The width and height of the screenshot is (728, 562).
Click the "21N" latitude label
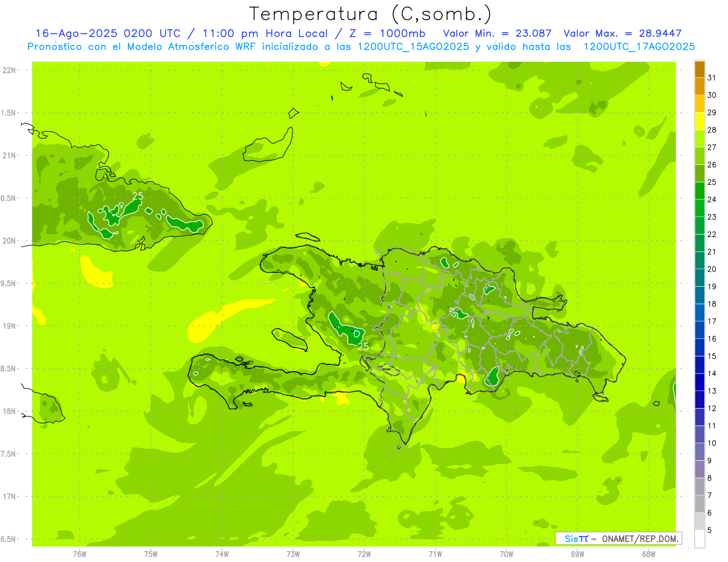pyautogui.click(x=9, y=156)
